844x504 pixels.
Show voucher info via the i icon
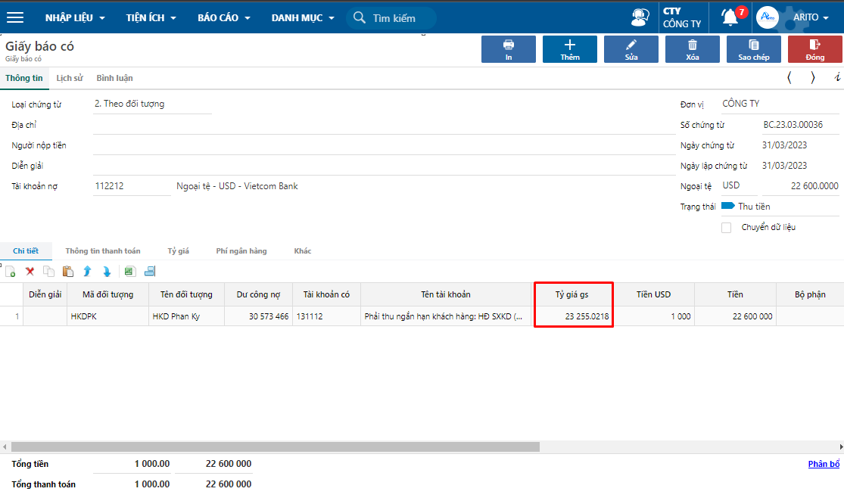pyautogui.click(x=837, y=77)
